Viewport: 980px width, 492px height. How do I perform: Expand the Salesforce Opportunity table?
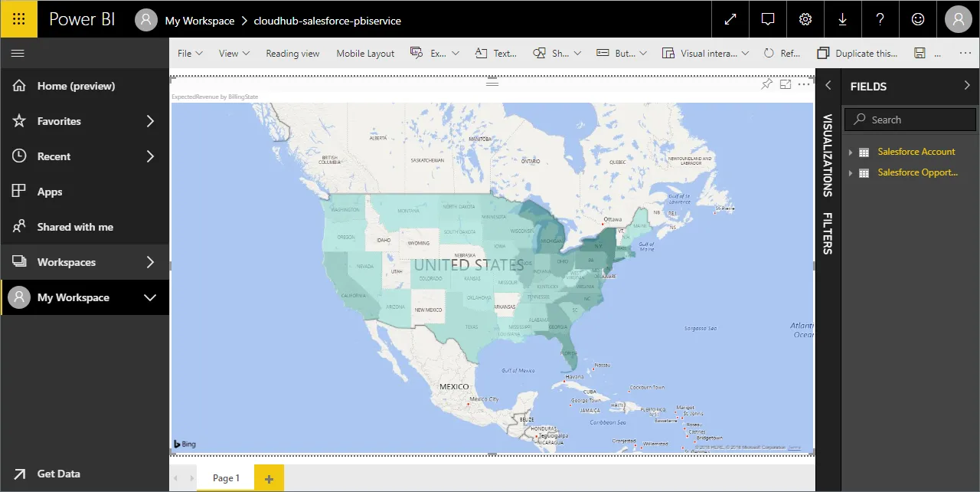click(851, 172)
